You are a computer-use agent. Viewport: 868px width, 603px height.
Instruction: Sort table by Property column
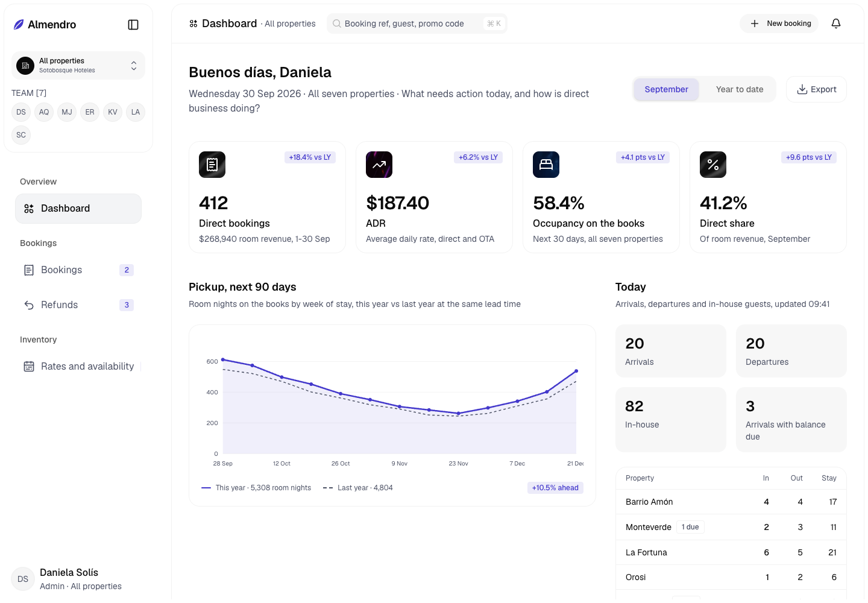click(x=640, y=478)
